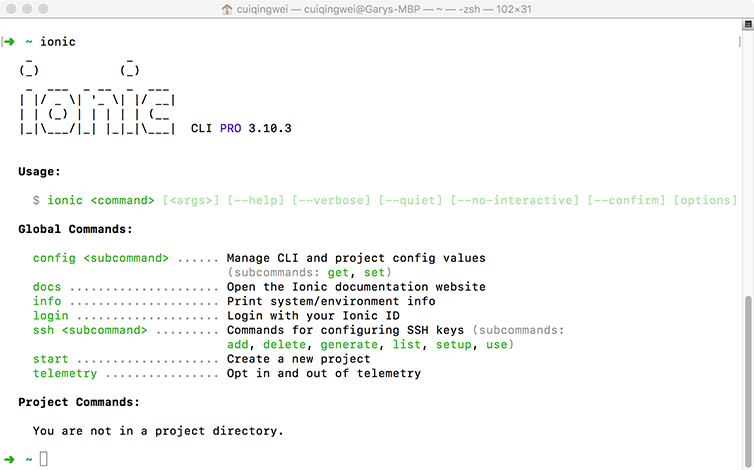The width and height of the screenshot is (754, 470).
Task: Click the 'telemetry' command entry
Action: point(65,374)
